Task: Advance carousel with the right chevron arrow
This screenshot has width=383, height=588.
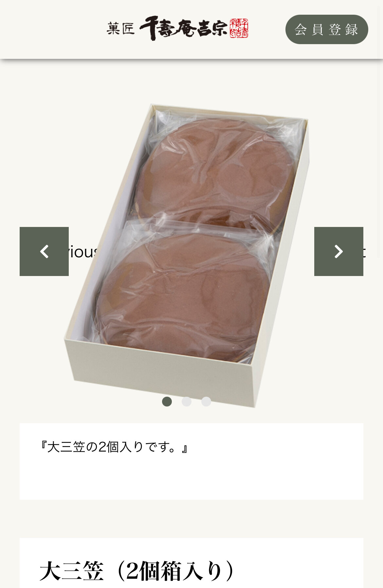Action: 339,251
